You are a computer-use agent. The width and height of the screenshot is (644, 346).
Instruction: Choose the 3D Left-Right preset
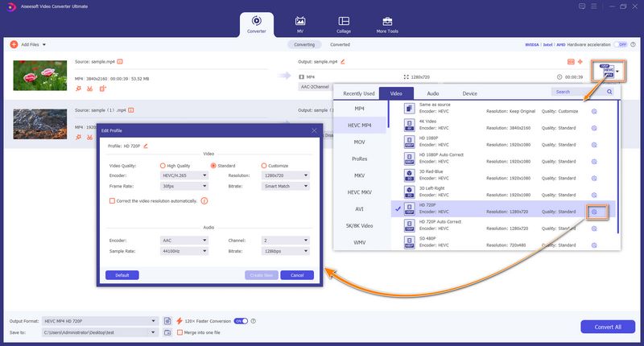click(x=503, y=192)
